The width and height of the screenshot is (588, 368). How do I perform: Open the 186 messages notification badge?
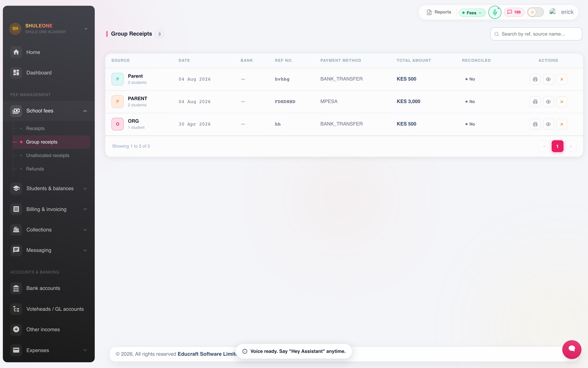coord(514,12)
